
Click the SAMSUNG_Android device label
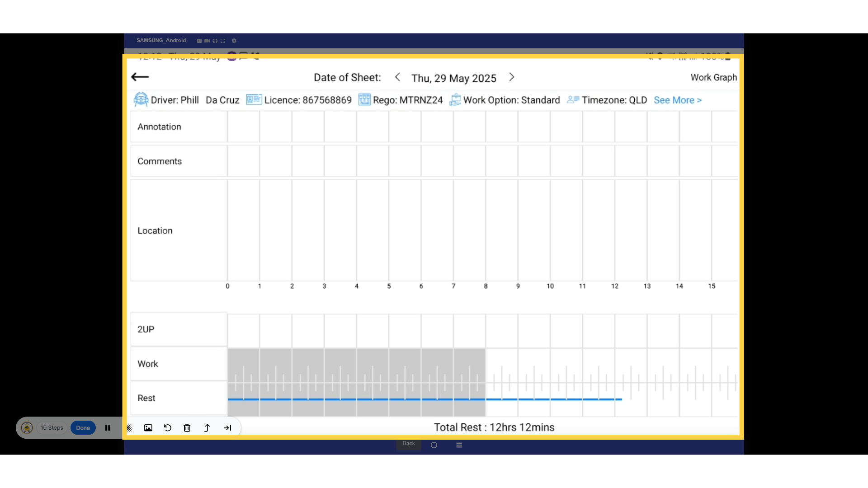[161, 41]
